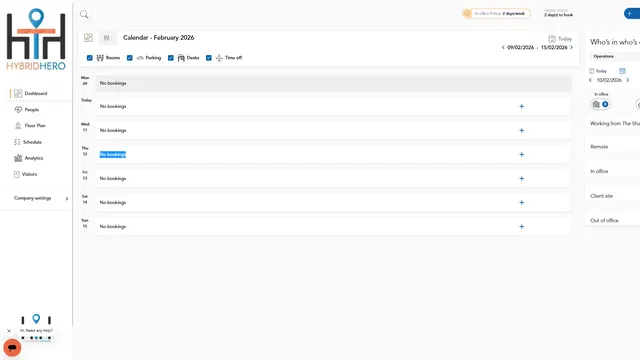Go to next day after 10/02/2026
Image resolution: width=640 pixels, height=360 pixels.
point(628,80)
